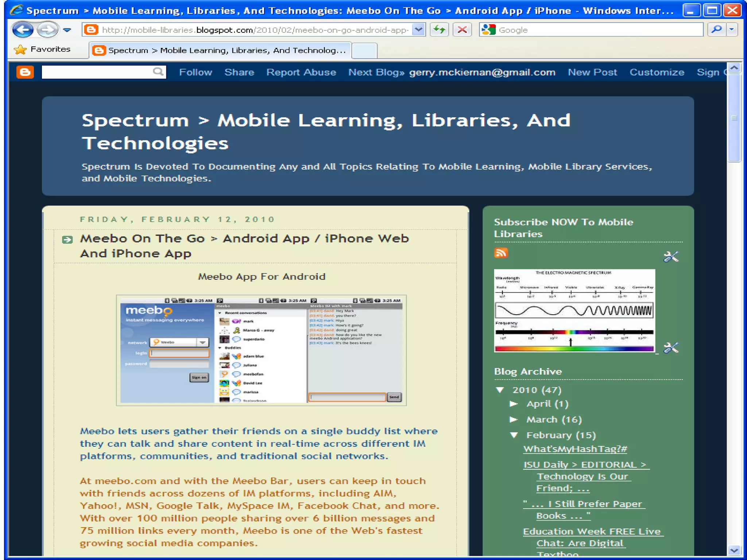Click the red Stop loading icon
The width and height of the screenshot is (747, 560).
tap(462, 30)
